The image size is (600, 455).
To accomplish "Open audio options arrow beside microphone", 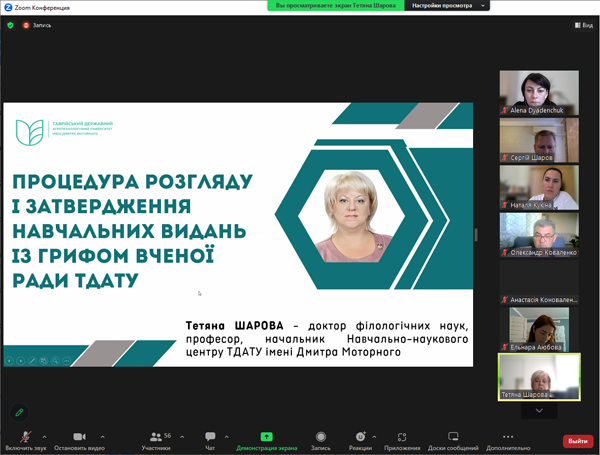I will click(44, 437).
